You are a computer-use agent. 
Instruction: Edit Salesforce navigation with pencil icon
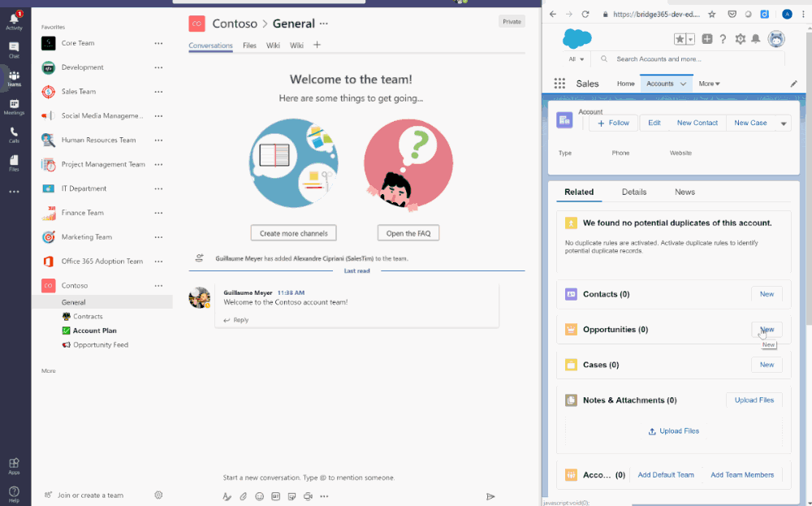[793, 84]
